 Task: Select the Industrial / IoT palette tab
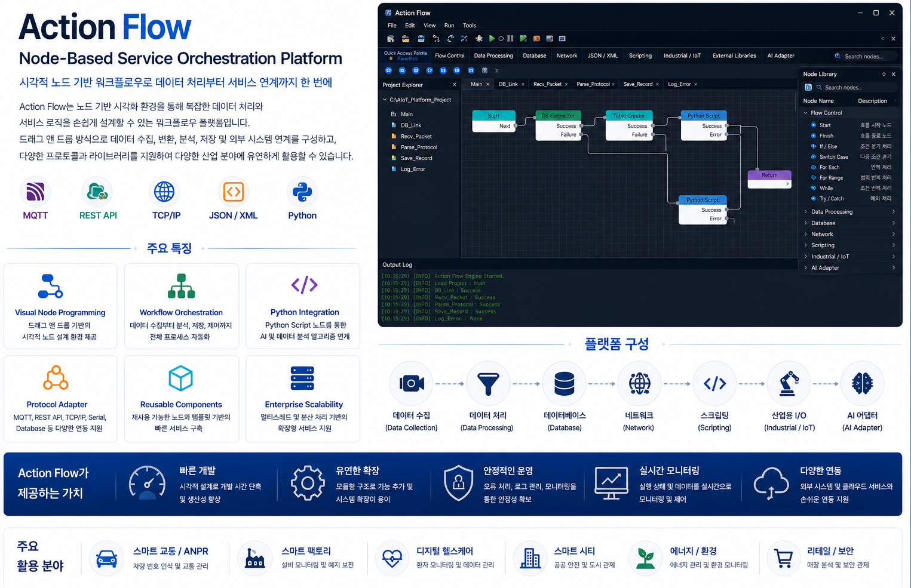click(682, 56)
